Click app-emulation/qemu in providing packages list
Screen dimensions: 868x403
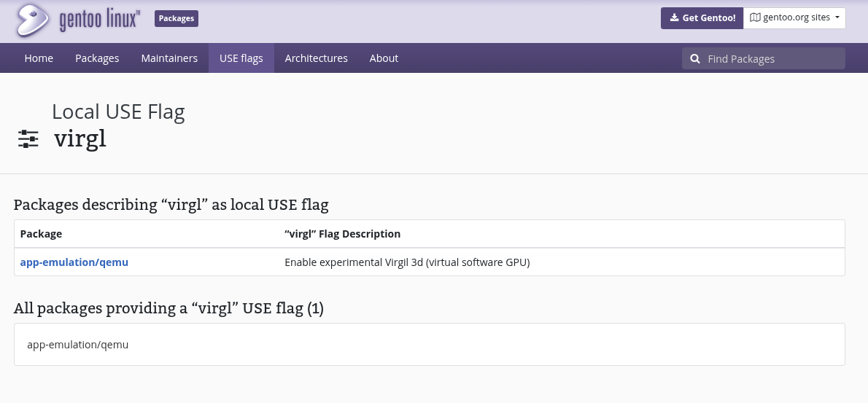tap(77, 345)
